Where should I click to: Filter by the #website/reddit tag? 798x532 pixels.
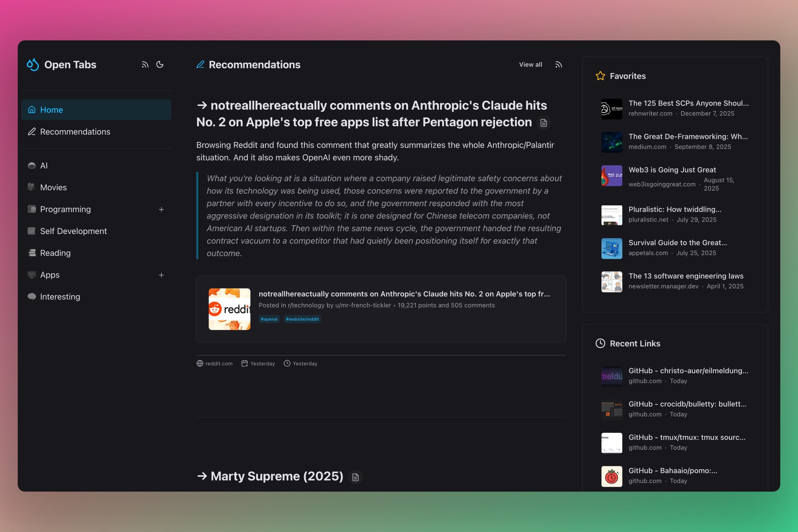[302, 319]
